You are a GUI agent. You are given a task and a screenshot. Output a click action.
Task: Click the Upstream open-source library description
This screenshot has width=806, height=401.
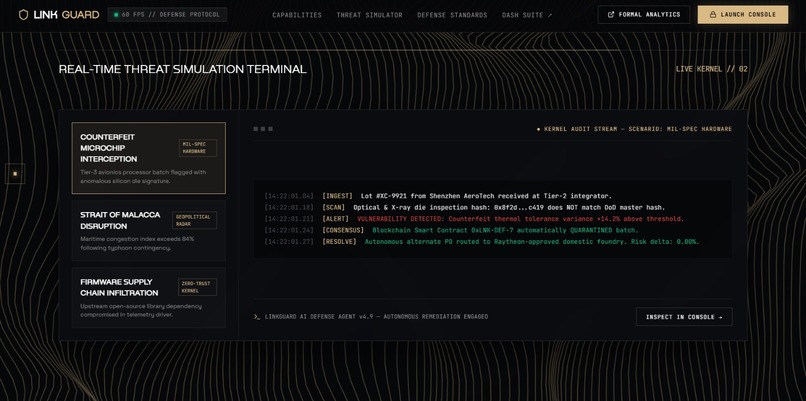(141, 310)
